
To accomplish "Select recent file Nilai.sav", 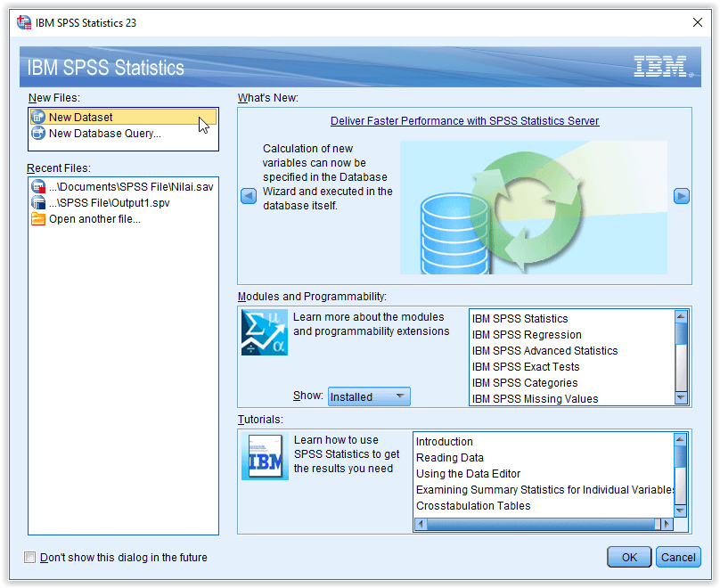I will [123, 186].
